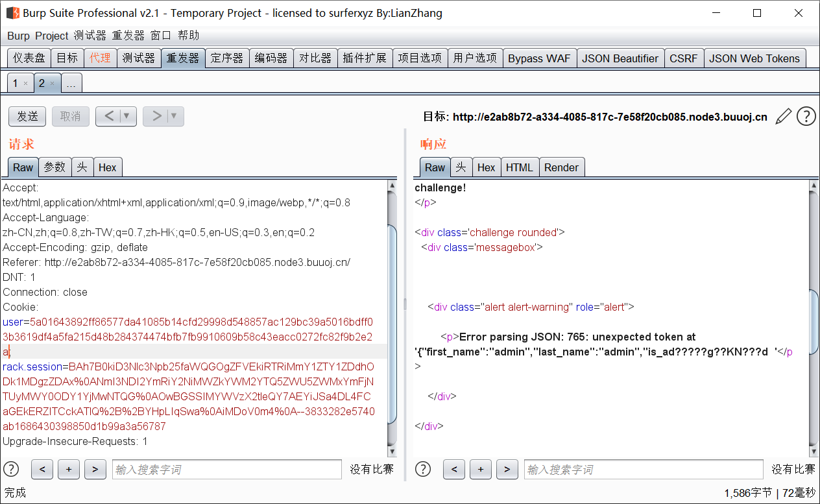Select the request Raw tab

coord(23,167)
